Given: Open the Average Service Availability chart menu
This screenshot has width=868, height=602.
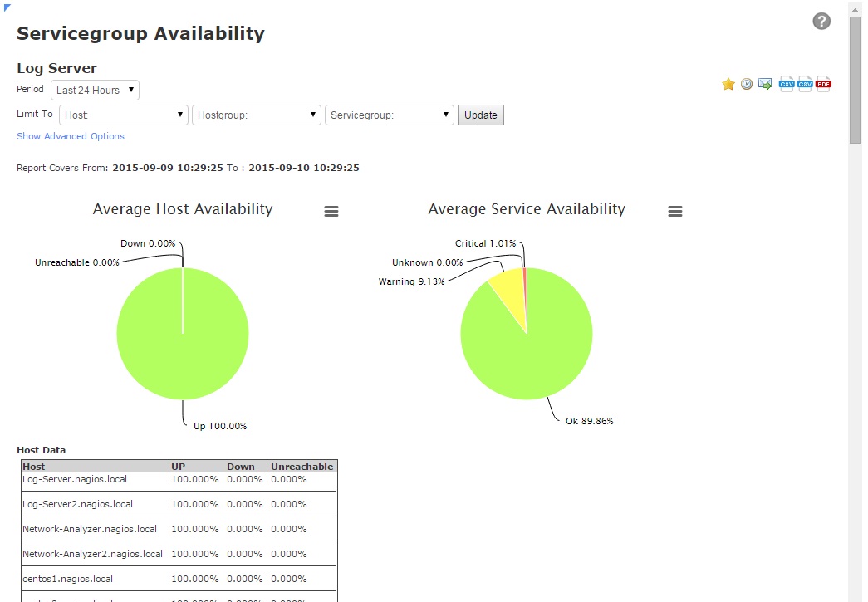Looking at the screenshot, I should [675, 212].
